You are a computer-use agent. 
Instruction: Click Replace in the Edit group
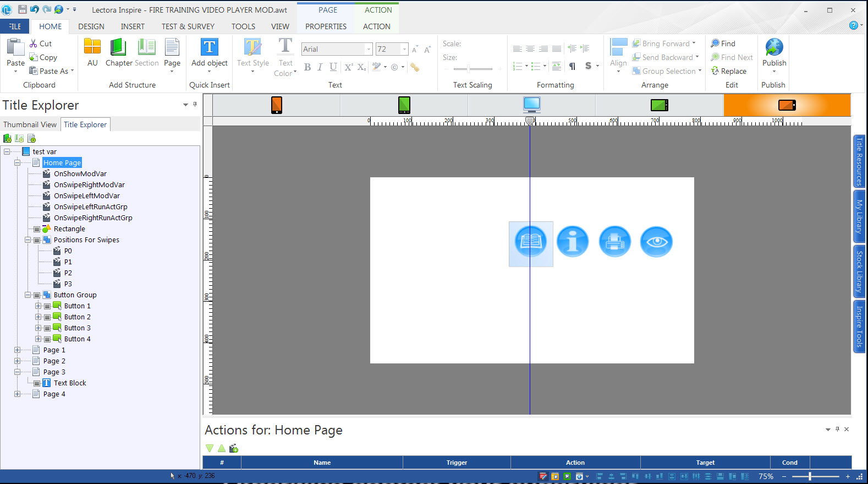click(x=729, y=71)
